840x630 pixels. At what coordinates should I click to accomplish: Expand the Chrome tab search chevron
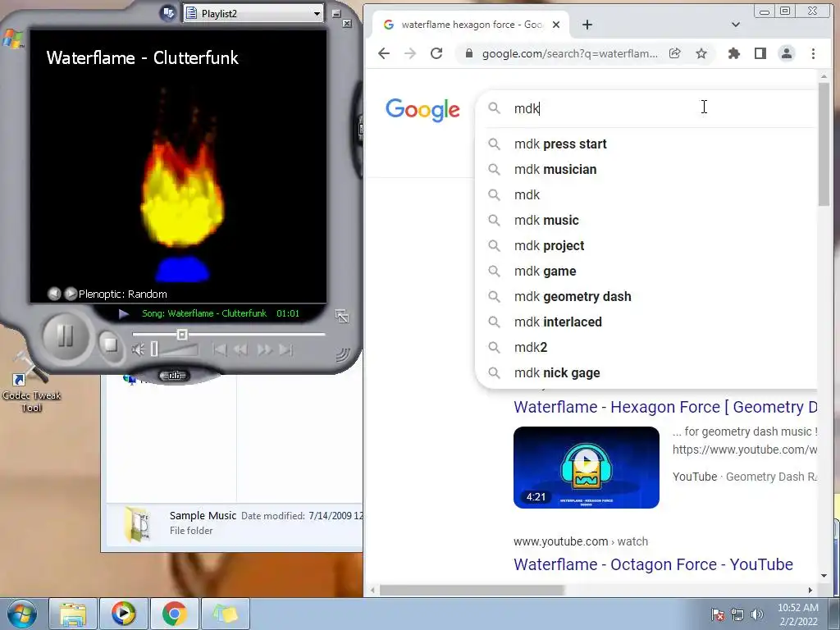tap(736, 25)
